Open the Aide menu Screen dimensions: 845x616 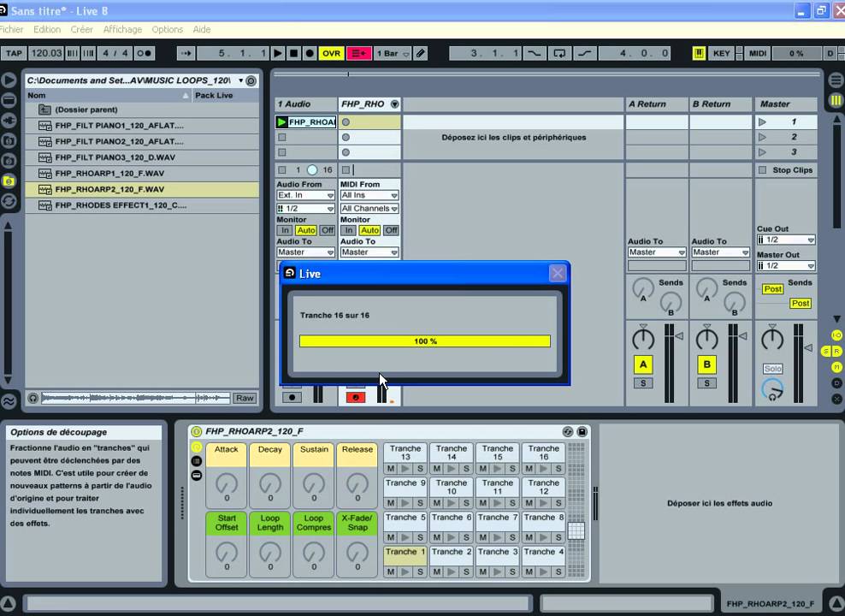coord(202,29)
